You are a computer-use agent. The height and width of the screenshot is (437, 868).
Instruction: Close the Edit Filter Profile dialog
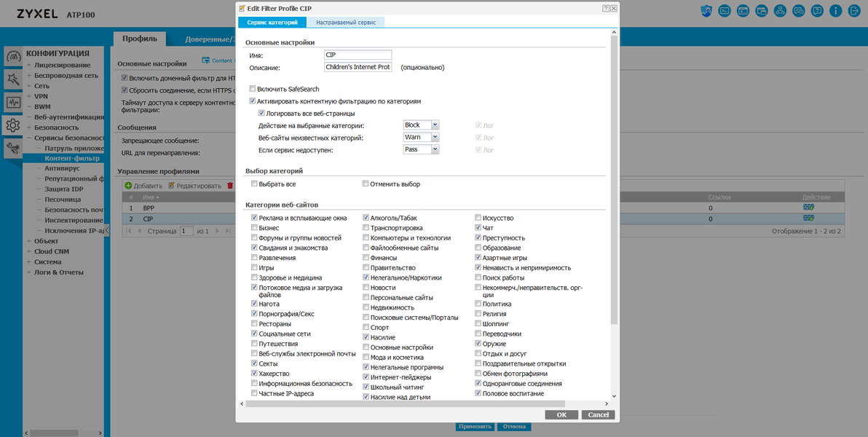(x=614, y=9)
